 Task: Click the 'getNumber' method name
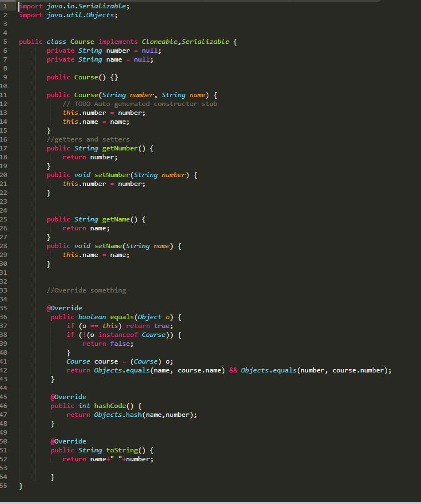(120, 149)
